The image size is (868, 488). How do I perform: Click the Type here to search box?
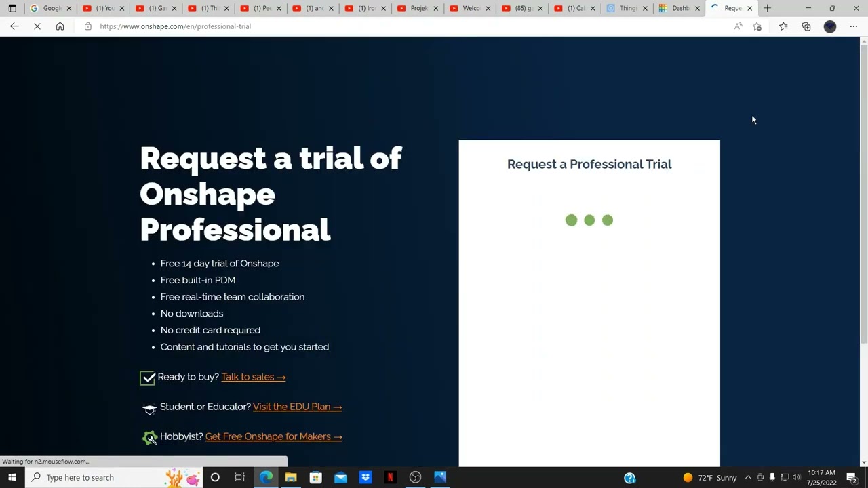click(113, 477)
